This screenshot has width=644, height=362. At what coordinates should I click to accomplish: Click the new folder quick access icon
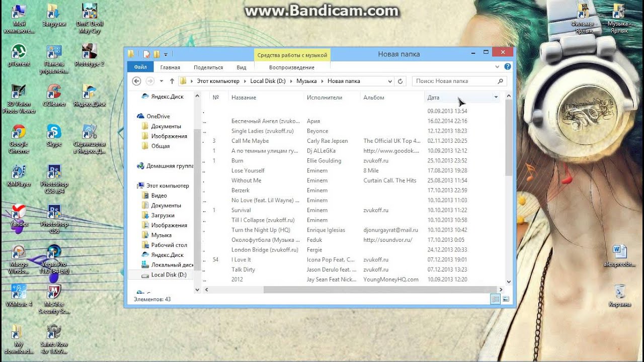pyautogui.click(x=156, y=54)
